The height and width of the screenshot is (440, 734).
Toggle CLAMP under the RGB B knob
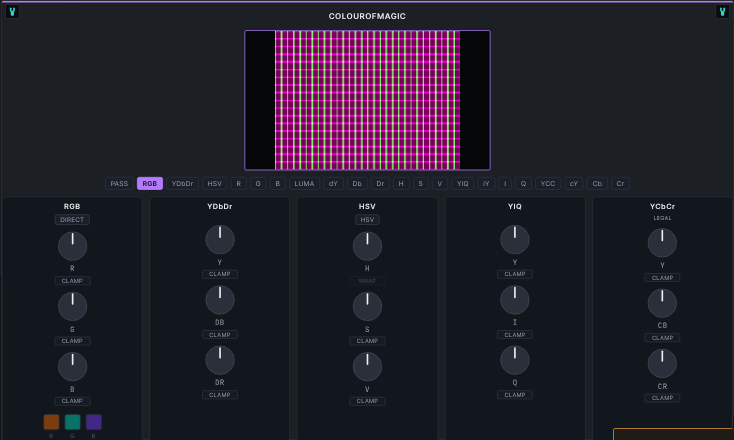pos(72,401)
